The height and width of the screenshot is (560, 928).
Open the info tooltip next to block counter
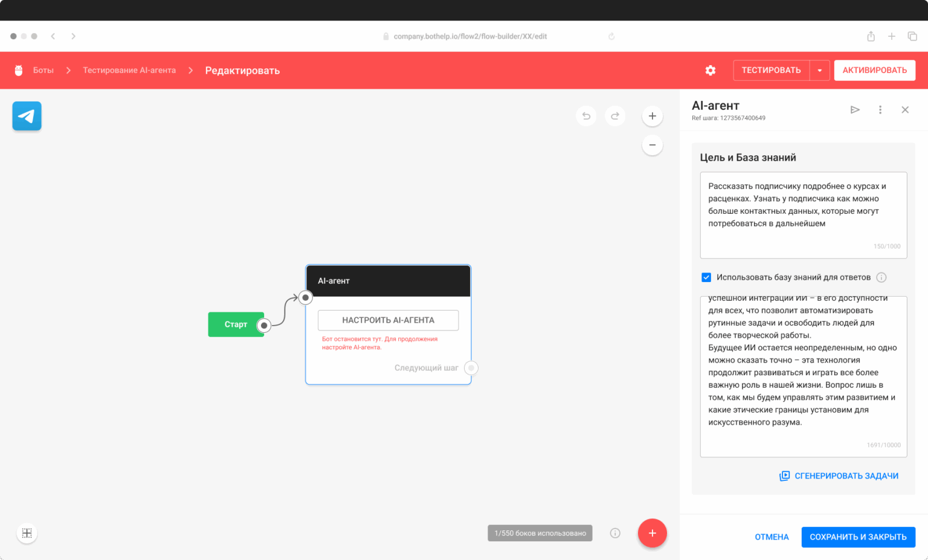(x=615, y=533)
